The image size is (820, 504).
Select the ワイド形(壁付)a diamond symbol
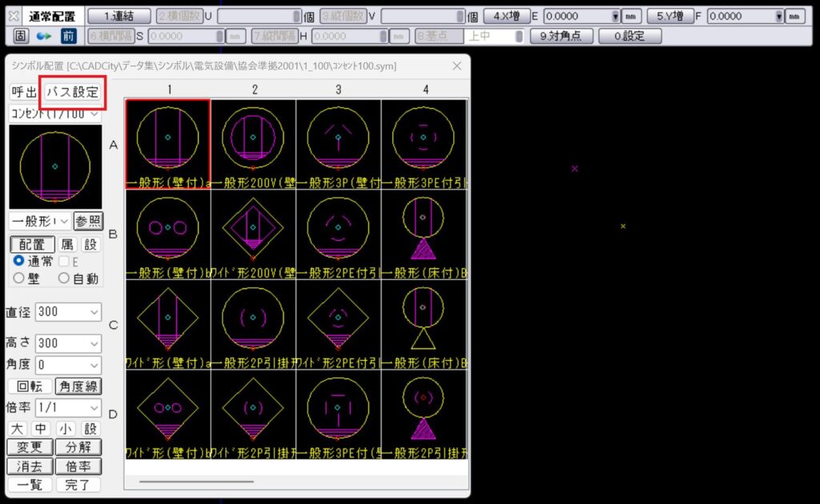(168, 324)
